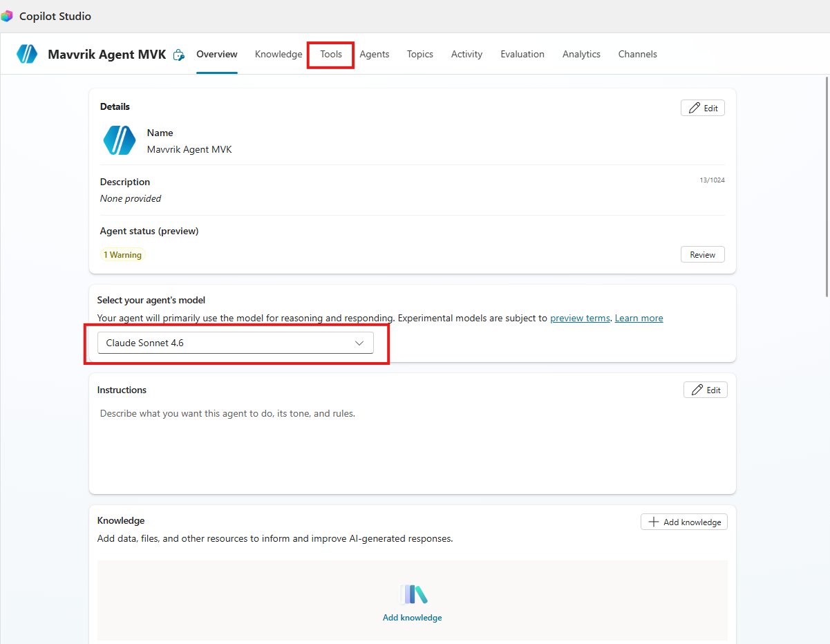Click the Mavvrik logo in Details card
The image size is (830, 644).
coord(120,140)
